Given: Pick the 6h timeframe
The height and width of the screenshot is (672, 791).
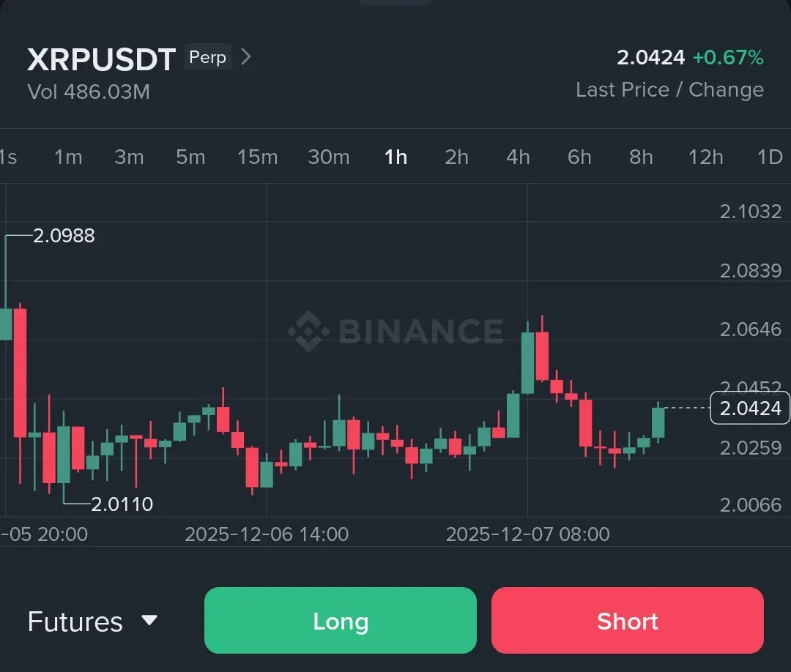Looking at the screenshot, I should 579,157.
